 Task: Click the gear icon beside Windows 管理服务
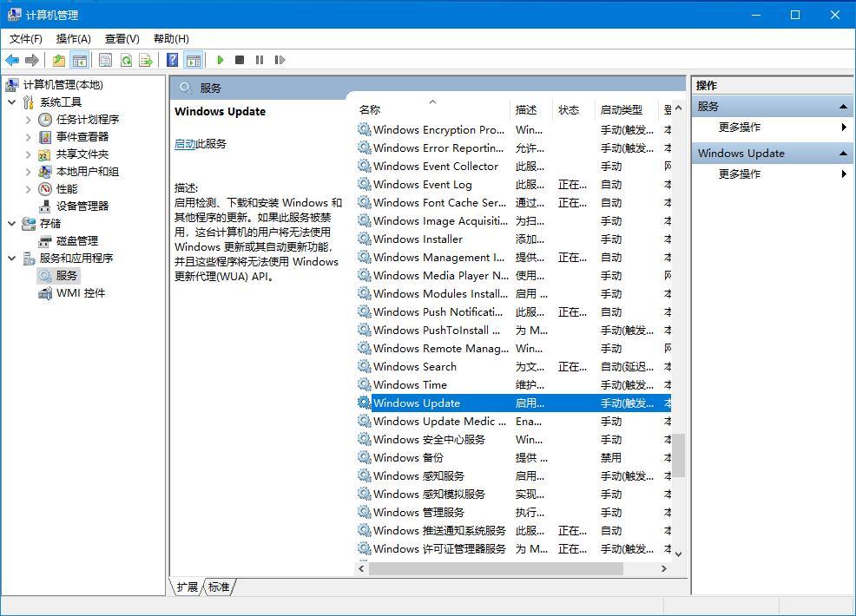point(364,513)
